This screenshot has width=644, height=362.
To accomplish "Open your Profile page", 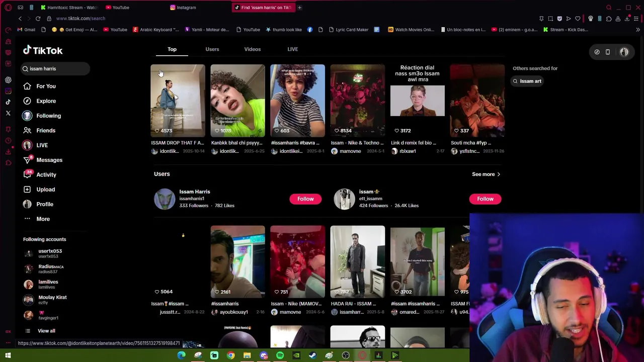I will coord(38,204).
